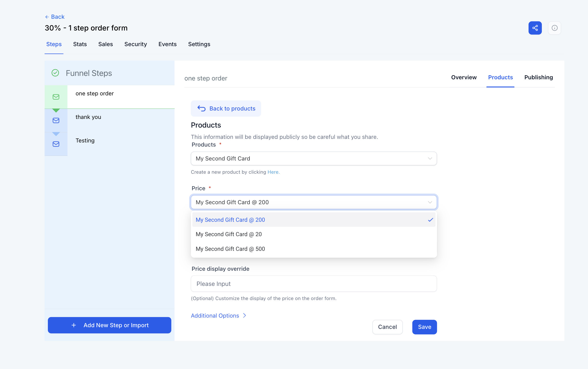The width and height of the screenshot is (588, 369).
Task: Click envelope icon for thank you step
Action: point(56,121)
